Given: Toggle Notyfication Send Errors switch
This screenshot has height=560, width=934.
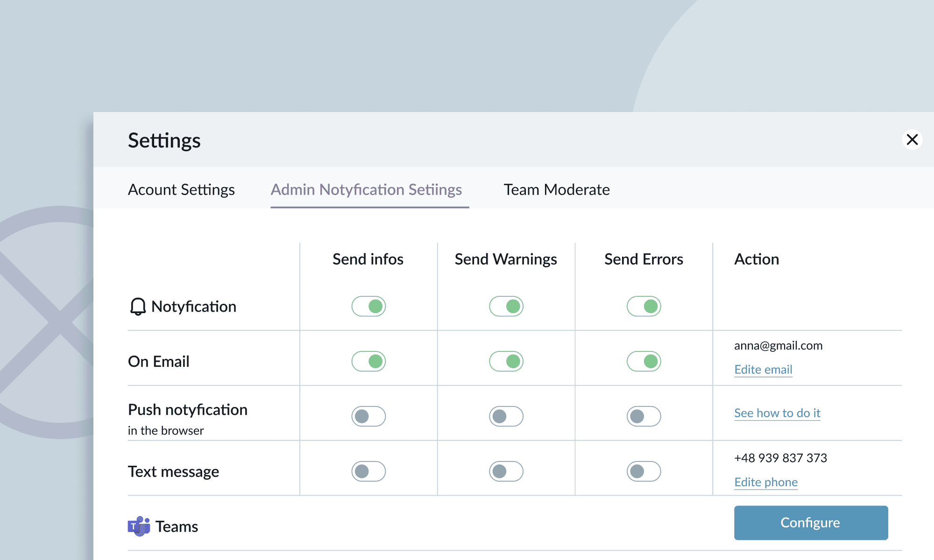Looking at the screenshot, I should point(644,306).
